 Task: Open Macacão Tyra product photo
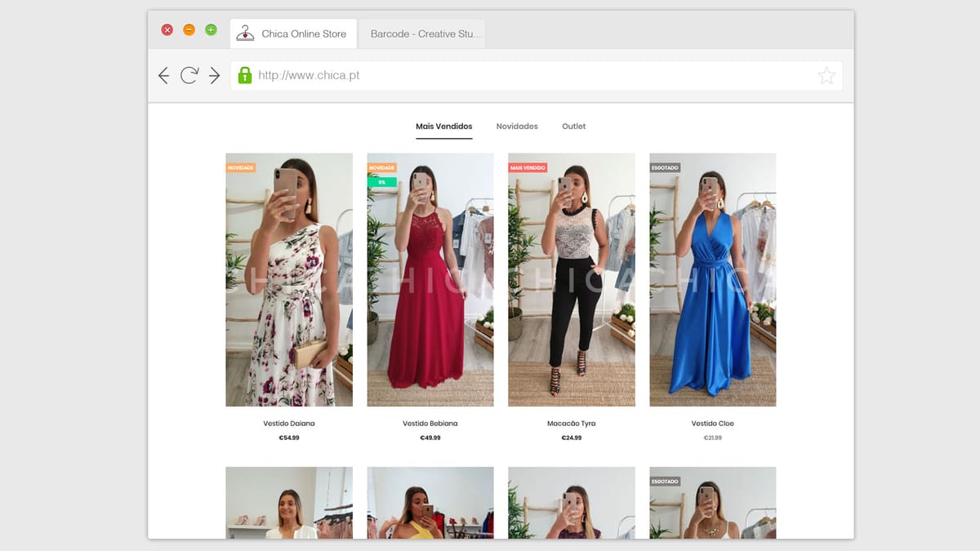coord(572,280)
